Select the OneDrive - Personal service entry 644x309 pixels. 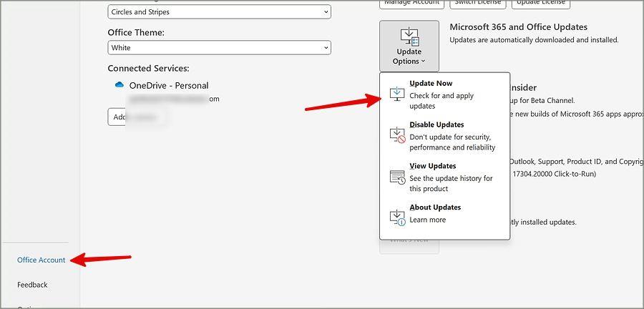[168, 85]
